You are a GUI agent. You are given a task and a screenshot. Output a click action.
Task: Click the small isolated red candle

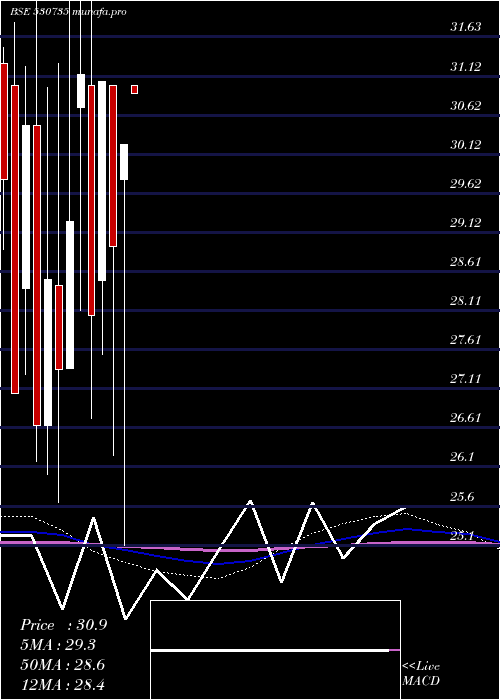[134, 89]
